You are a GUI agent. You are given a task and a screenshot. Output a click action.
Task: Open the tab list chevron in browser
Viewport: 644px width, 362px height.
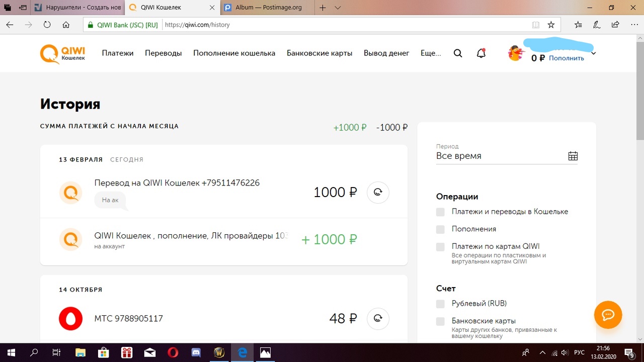coord(338,8)
